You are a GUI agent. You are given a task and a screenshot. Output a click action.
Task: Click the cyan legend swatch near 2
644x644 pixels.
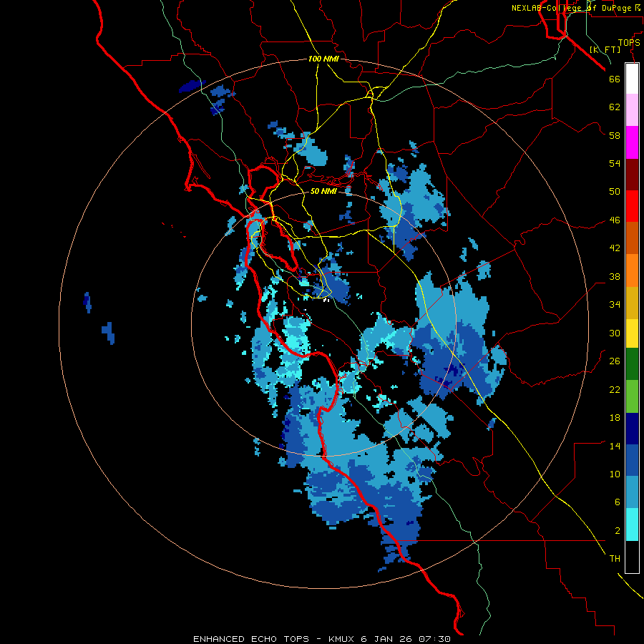pyautogui.click(x=632, y=524)
